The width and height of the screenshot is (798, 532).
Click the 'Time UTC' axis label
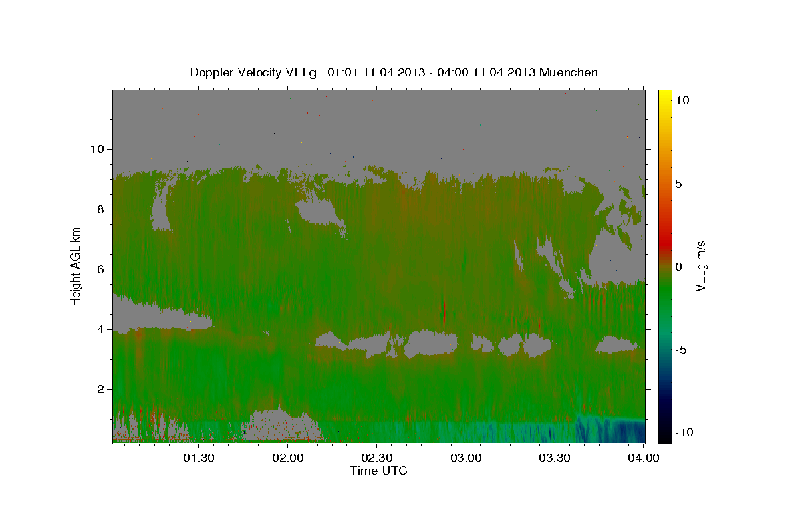(378, 471)
